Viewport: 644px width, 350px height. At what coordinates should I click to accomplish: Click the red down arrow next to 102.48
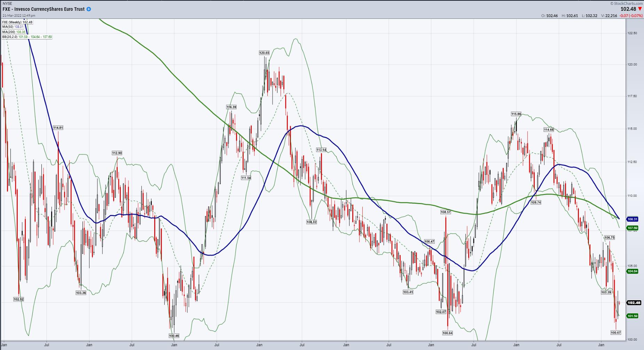point(640,9)
